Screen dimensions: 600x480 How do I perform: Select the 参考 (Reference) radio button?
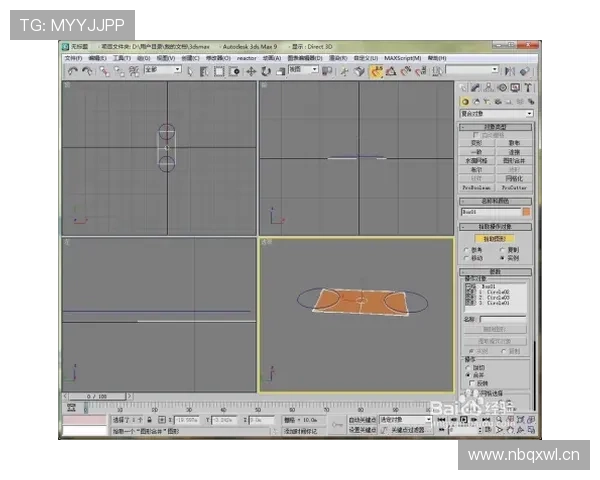pos(466,250)
